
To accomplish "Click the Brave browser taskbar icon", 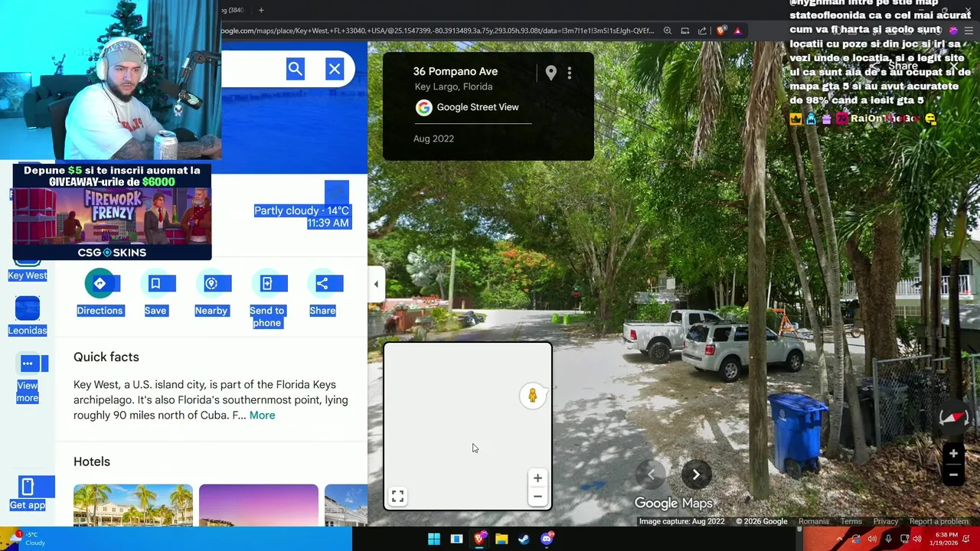I will click(479, 539).
